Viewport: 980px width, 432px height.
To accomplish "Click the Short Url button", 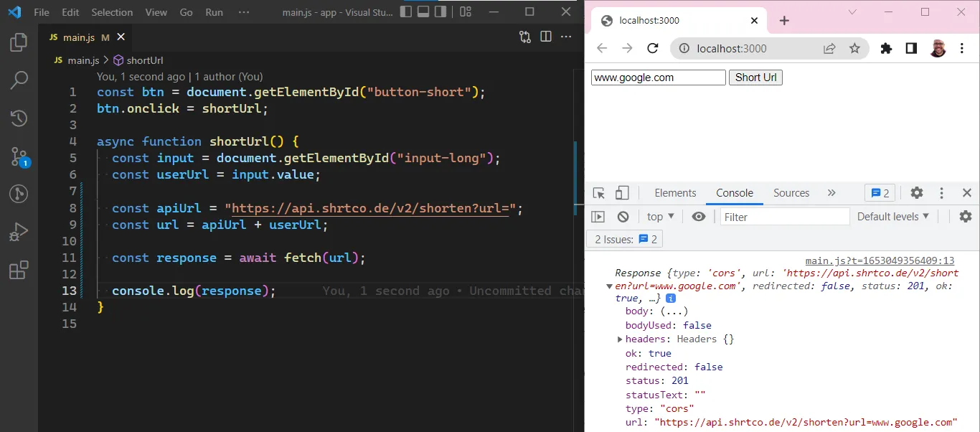I will point(755,78).
